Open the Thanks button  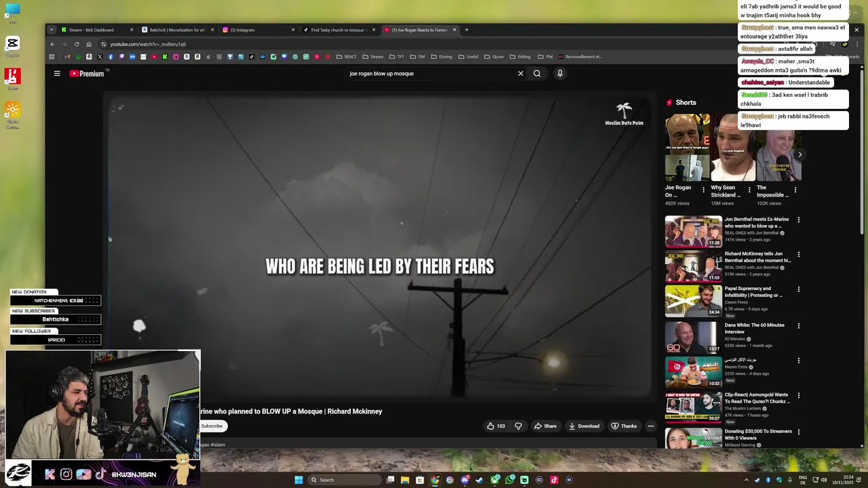[x=624, y=426]
